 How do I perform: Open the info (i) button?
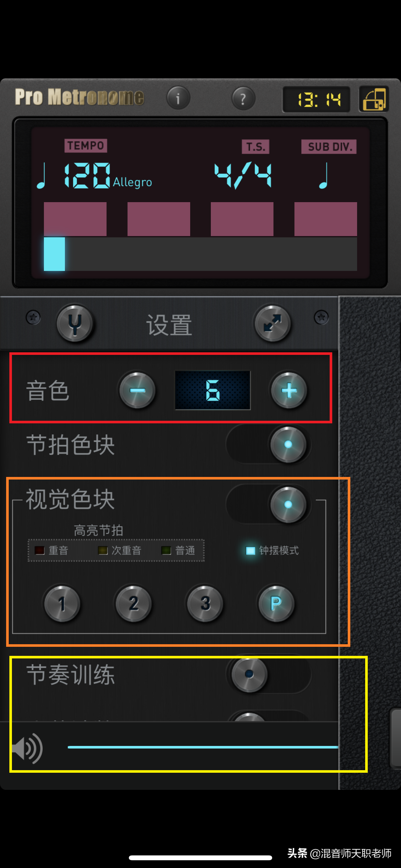tap(178, 98)
